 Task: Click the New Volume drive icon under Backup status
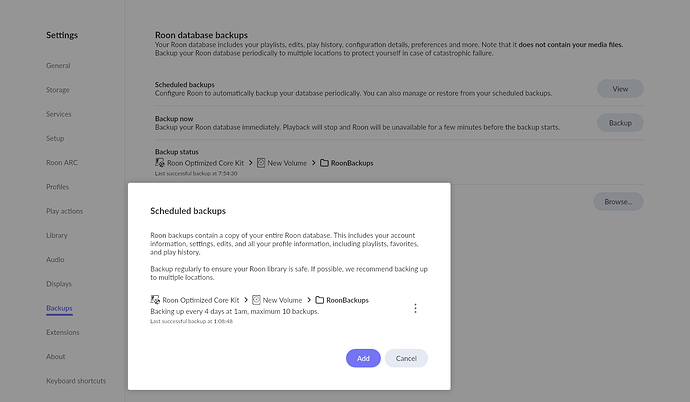pyautogui.click(x=261, y=162)
